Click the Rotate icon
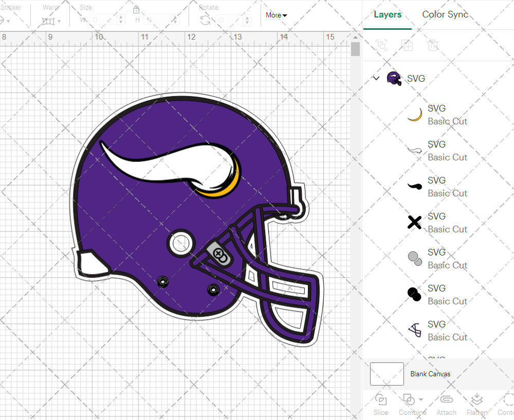 pyautogui.click(x=206, y=21)
